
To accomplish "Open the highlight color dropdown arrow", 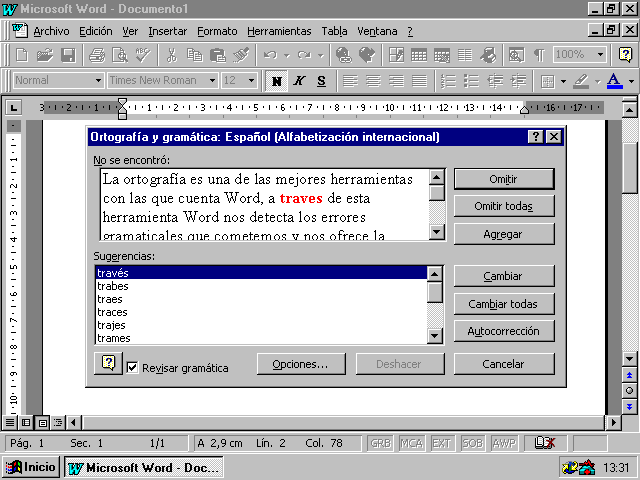I will [598, 81].
